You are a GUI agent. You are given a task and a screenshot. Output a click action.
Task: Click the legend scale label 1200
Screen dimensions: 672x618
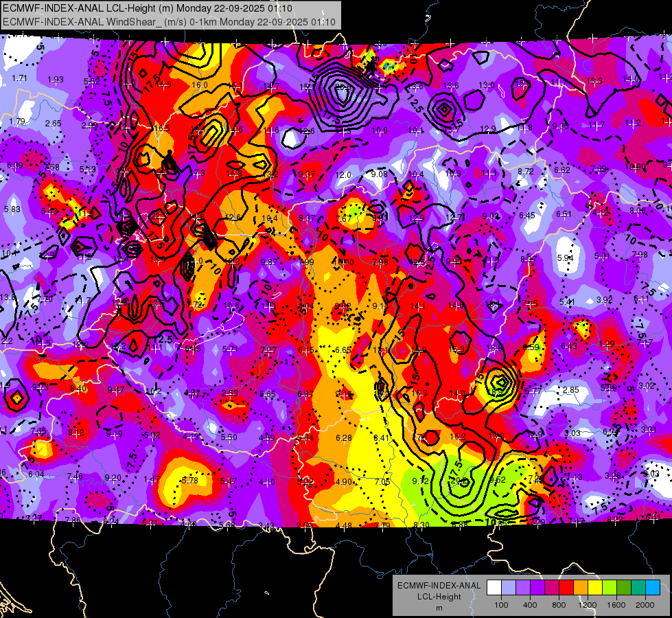[588, 605]
